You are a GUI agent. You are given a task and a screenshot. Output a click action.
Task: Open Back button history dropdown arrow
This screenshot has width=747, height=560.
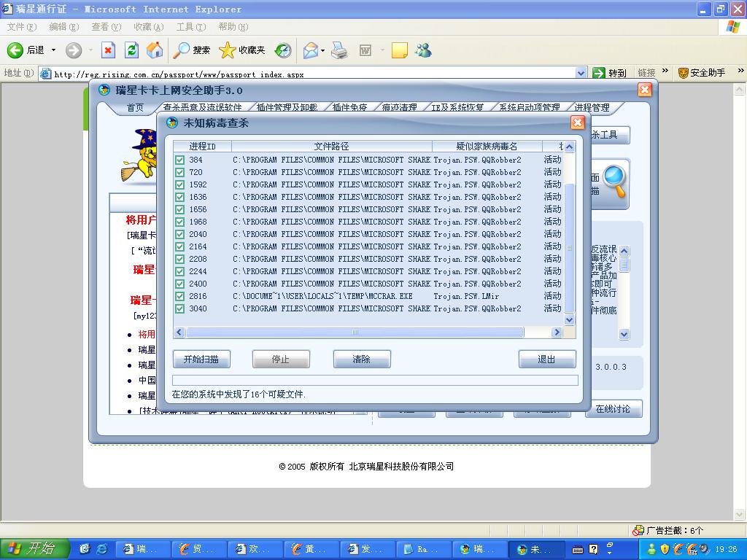point(53,50)
